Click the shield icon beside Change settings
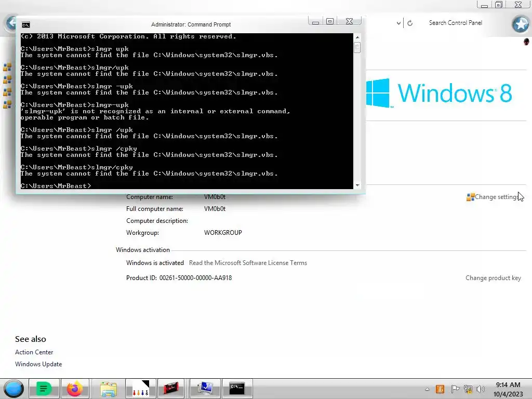The height and width of the screenshot is (399, 532). 470,197
